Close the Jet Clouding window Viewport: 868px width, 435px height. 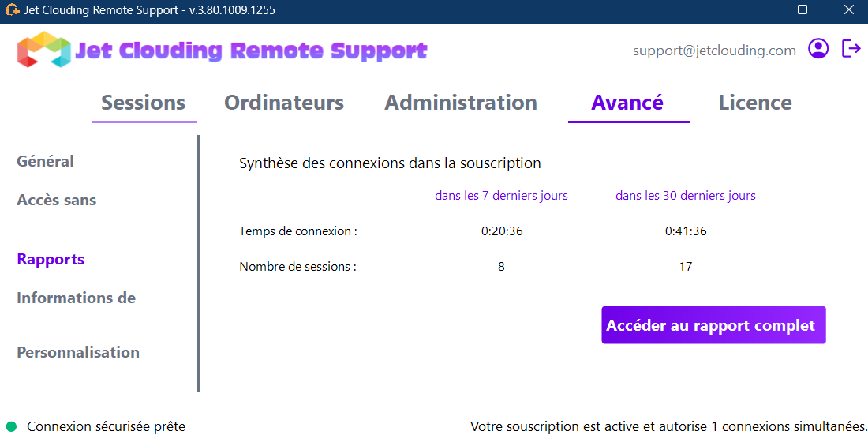(x=848, y=10)
